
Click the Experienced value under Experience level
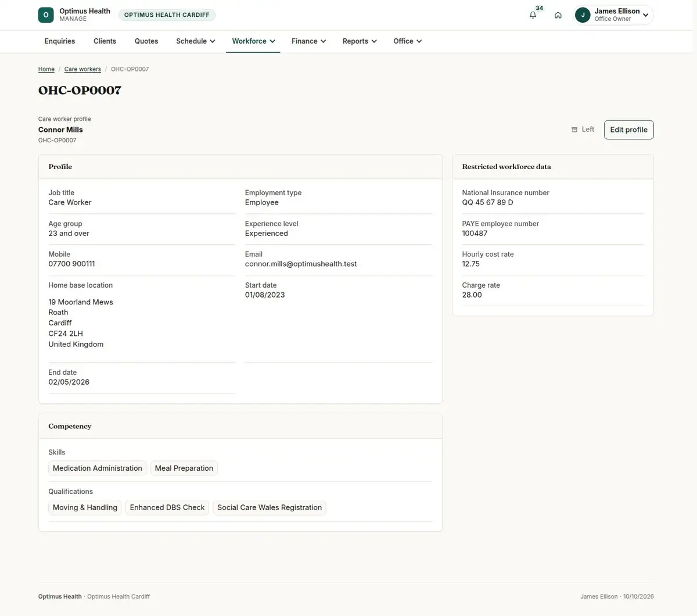coord(267,233)
